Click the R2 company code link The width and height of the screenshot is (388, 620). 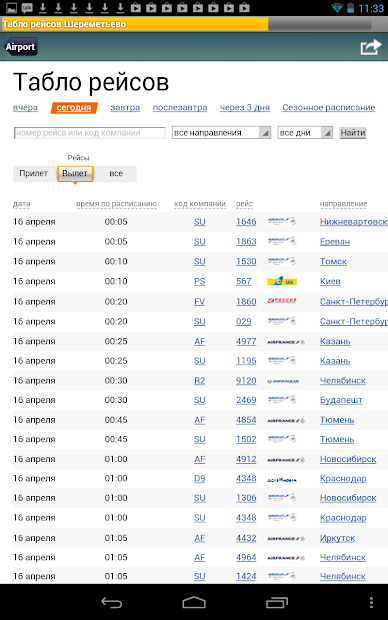(199, 380)
